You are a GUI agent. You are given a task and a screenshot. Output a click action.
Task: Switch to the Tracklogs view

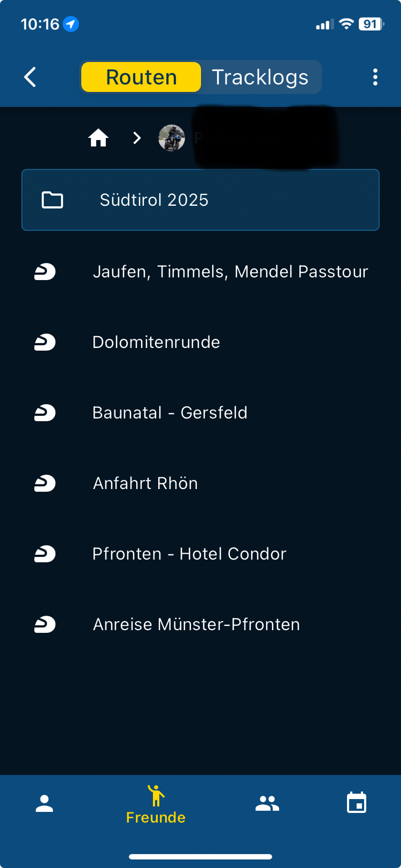click(x=260, y=77)
